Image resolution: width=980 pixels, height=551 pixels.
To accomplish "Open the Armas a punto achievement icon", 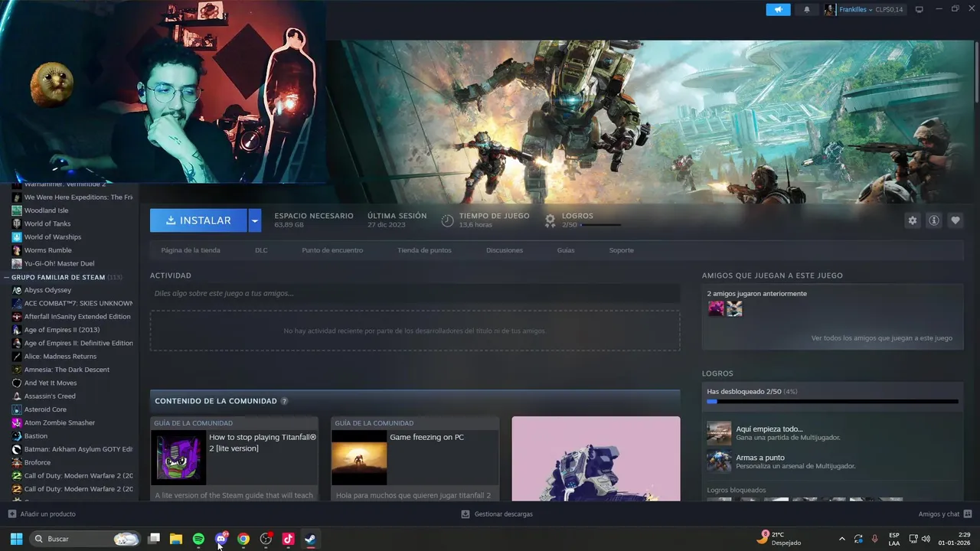I will (x=719, y=461).
